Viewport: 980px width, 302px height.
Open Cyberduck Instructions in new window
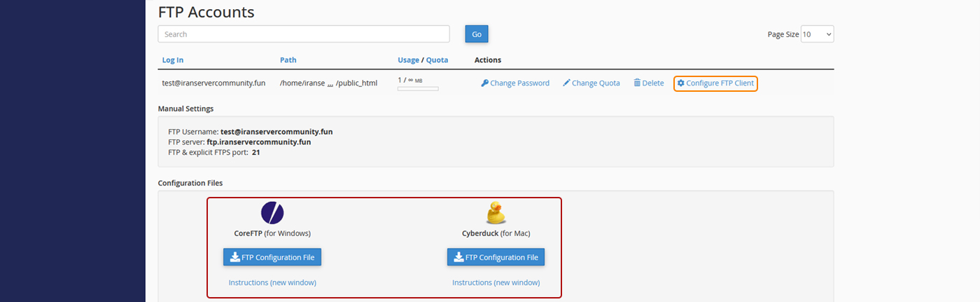pos(496,282)
